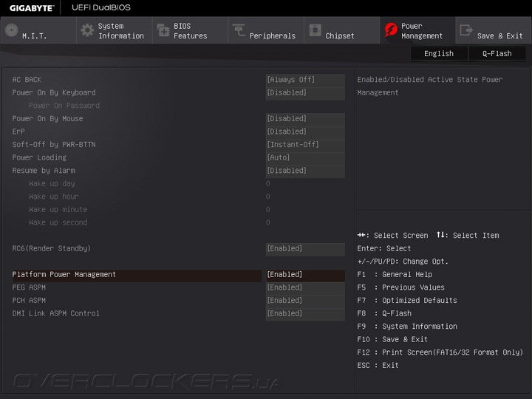This screenshot has width=532, height=399.
Task: Click the BIOS Features chip icon
Action: [x=163, y=30]
